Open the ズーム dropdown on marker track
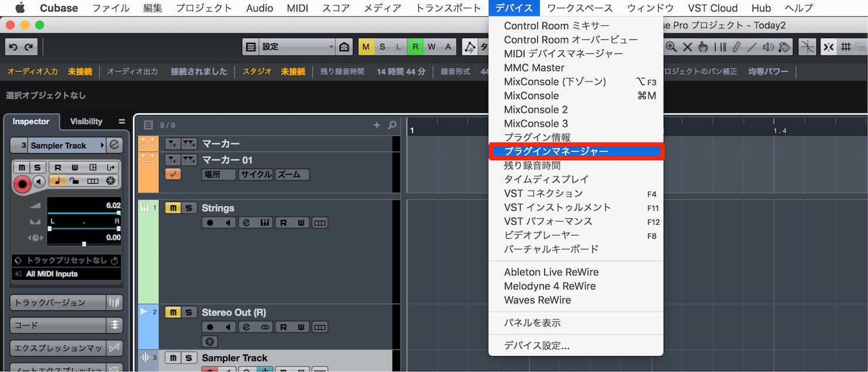 pyautogui.click(x=292, y=174)
